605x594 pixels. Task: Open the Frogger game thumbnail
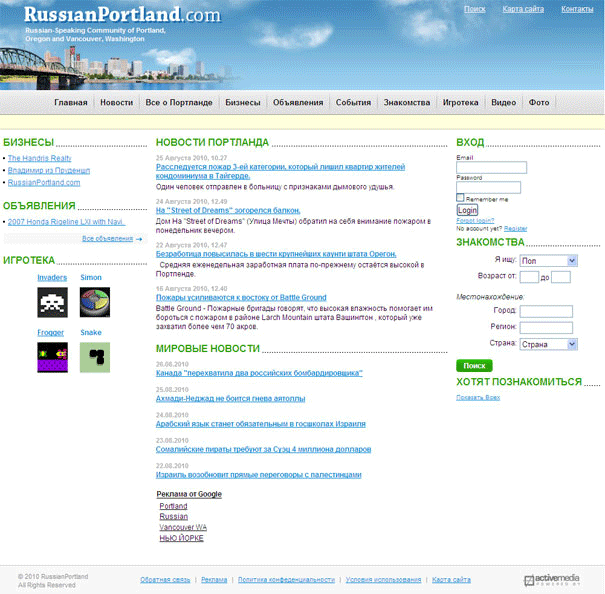tap(52, 357)
